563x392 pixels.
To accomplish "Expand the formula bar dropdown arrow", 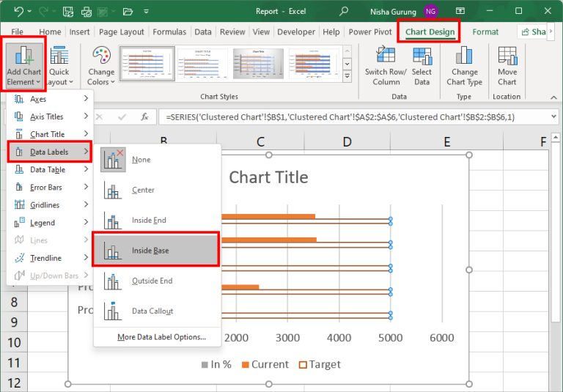I will tap(553, 117).
